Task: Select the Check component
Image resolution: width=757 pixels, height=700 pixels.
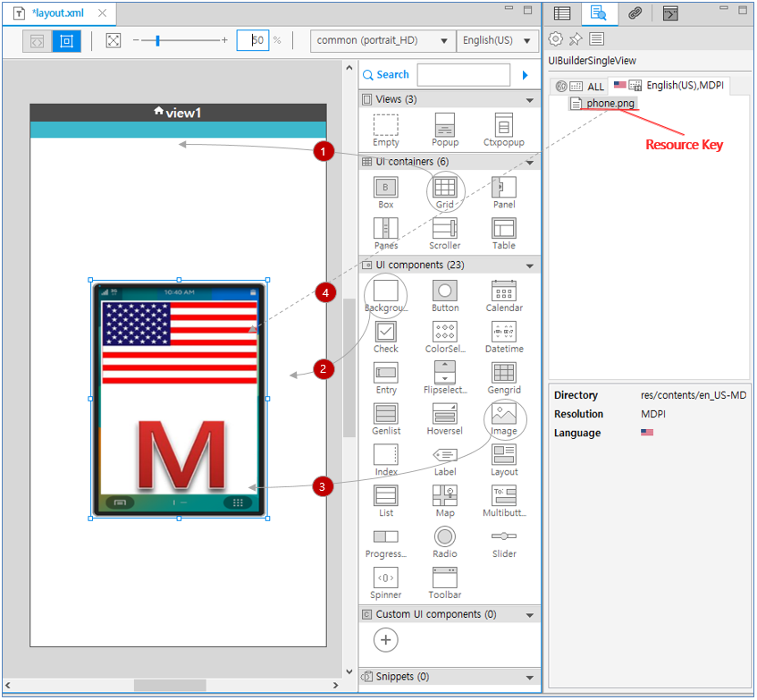Action: tap(385, 332)
